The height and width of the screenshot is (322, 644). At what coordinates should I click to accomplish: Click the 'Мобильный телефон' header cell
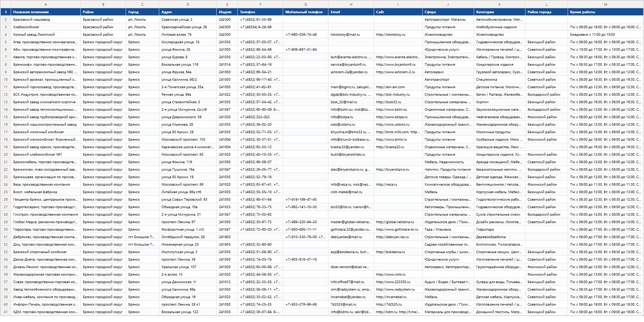click(306, 12)
